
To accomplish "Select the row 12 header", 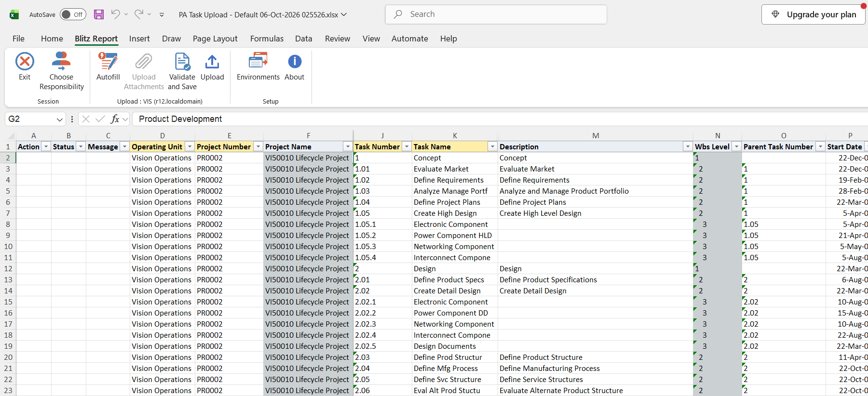I will [x=8, y=269].
